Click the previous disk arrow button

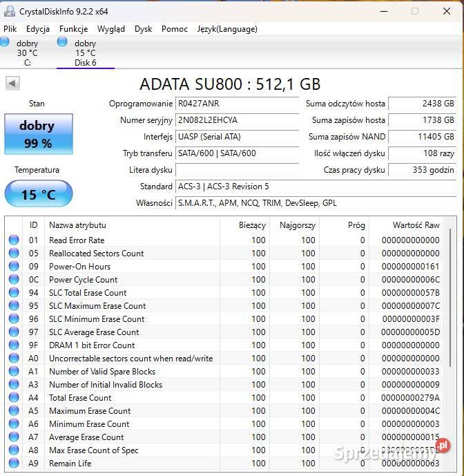click(12, 83)
